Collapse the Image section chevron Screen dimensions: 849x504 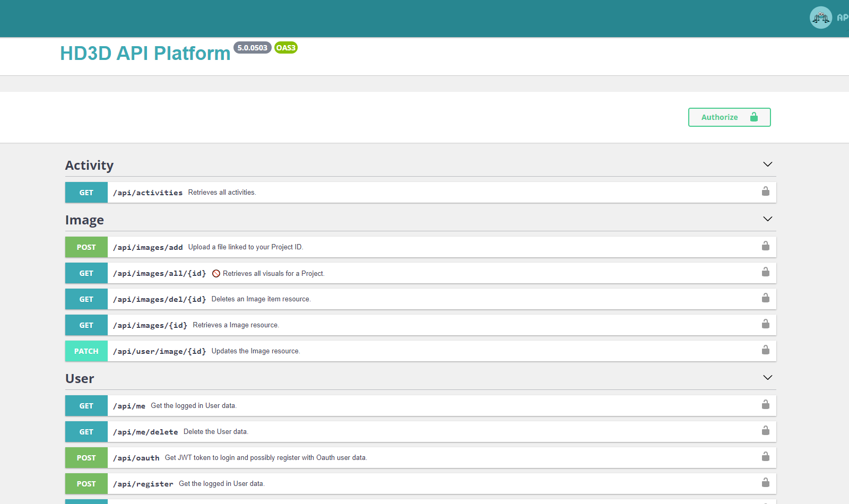[767, 219]
